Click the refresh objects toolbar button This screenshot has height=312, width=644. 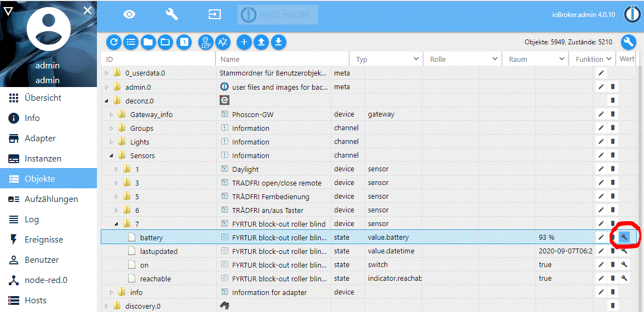pyautogui.click(x=114, y=42)
